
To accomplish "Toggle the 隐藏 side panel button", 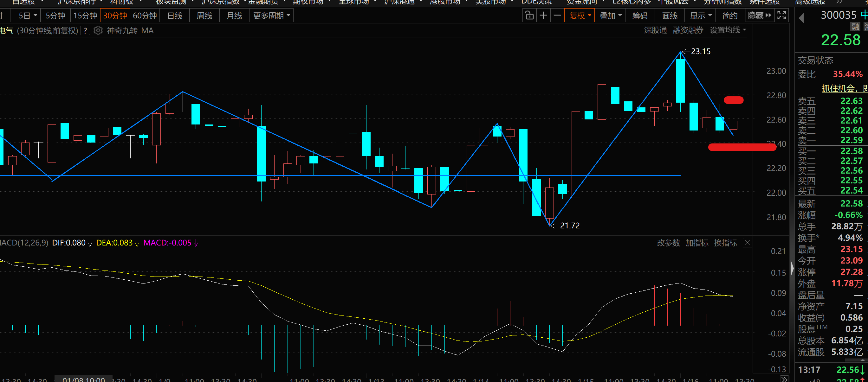I will [759, 16].
